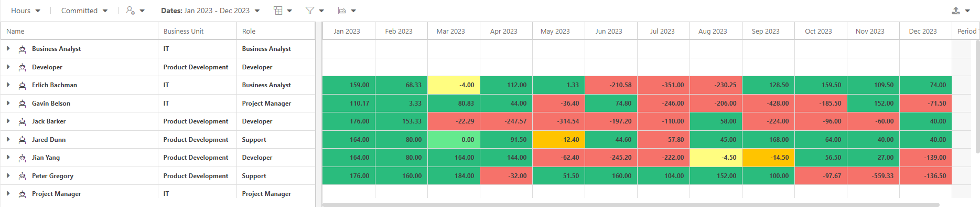Viewport: 980px width, 207px height.
Task: Click Jack Barker's 153.33 cell
Action: tap(401, 121)
